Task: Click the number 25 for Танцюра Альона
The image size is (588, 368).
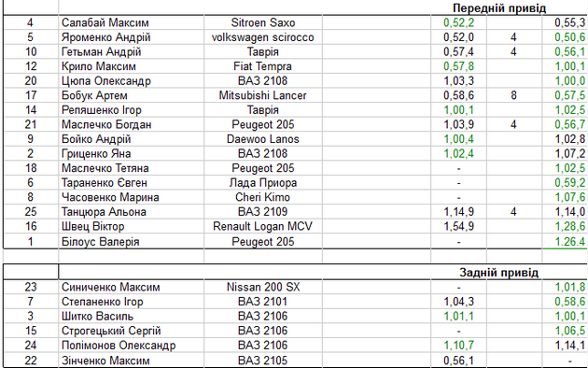Action: click(x=31, y=212)
